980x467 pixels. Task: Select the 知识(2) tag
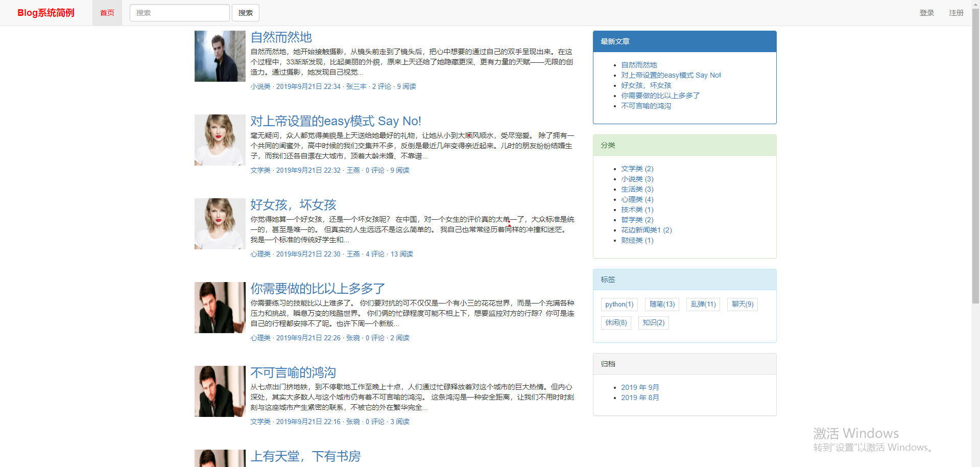(654, 323)
